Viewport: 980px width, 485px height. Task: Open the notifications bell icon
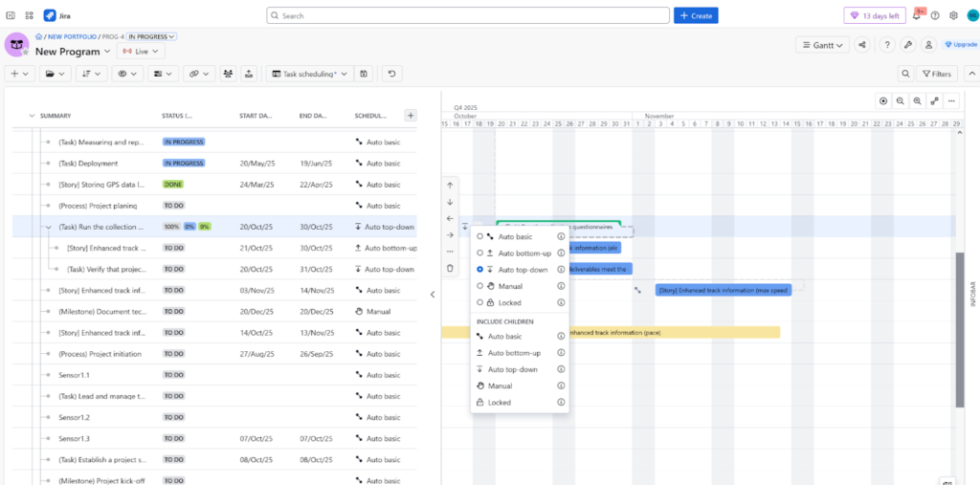tap(917, 15)
